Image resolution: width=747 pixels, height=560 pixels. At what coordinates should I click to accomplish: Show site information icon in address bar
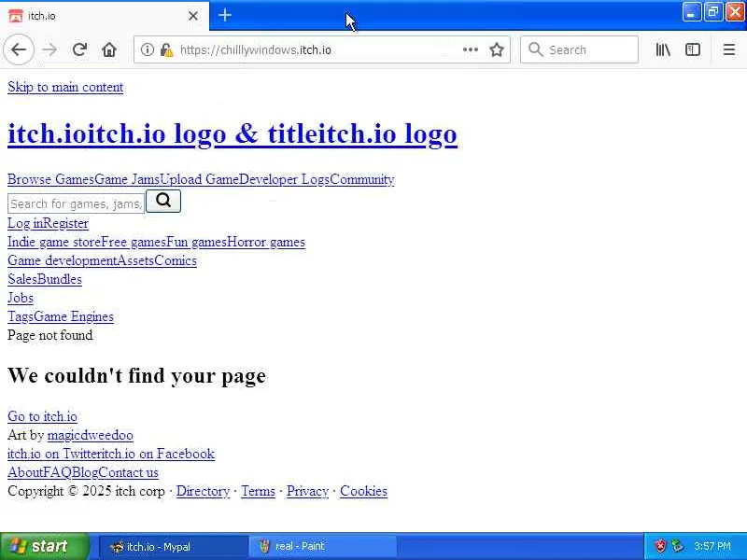pyautogui.click(x=148, y=49)
